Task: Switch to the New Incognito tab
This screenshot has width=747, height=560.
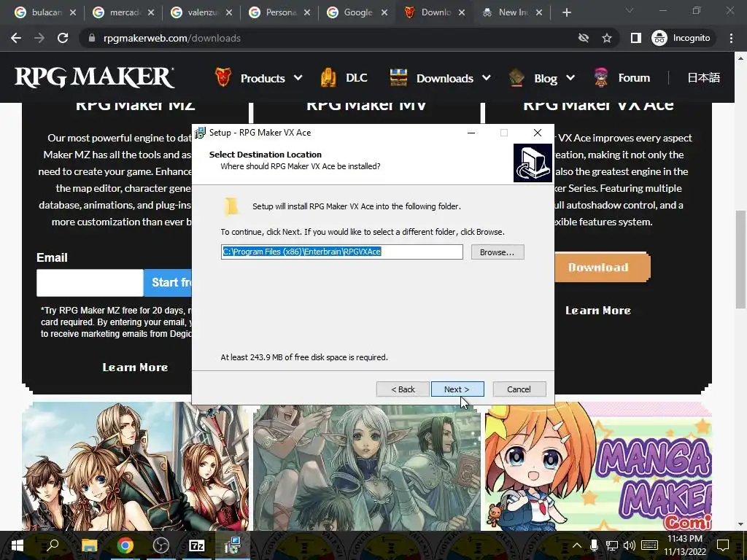Action: [x=512, y=13]
